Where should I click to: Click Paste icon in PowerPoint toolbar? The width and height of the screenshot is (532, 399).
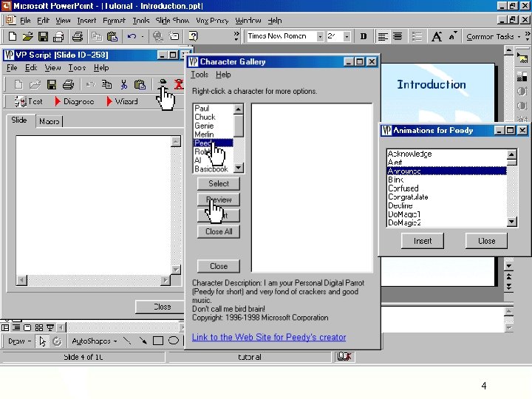[x=112, y=36]
